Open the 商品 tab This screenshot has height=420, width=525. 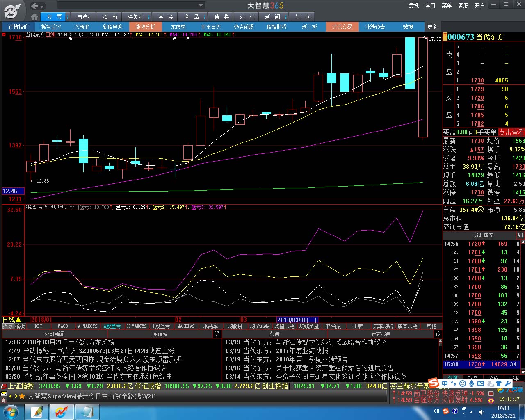[x=191, y=17]
